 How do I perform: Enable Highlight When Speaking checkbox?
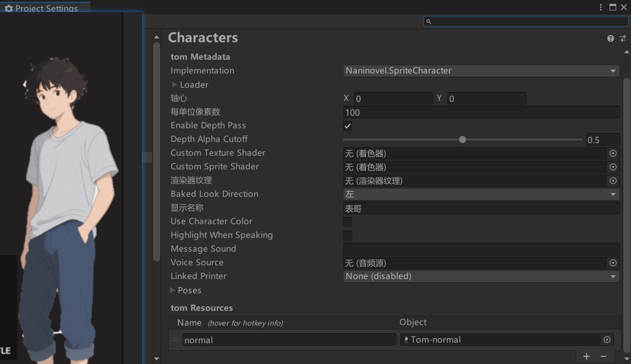pyautogui.click(x=347, y=235)
